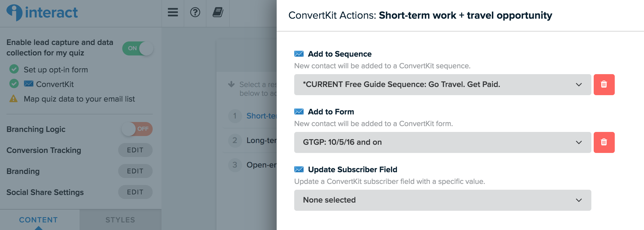Click the Interact logo
Viewport: 644px width, 230px height.
pyautogui.click(x=42, y=13)
